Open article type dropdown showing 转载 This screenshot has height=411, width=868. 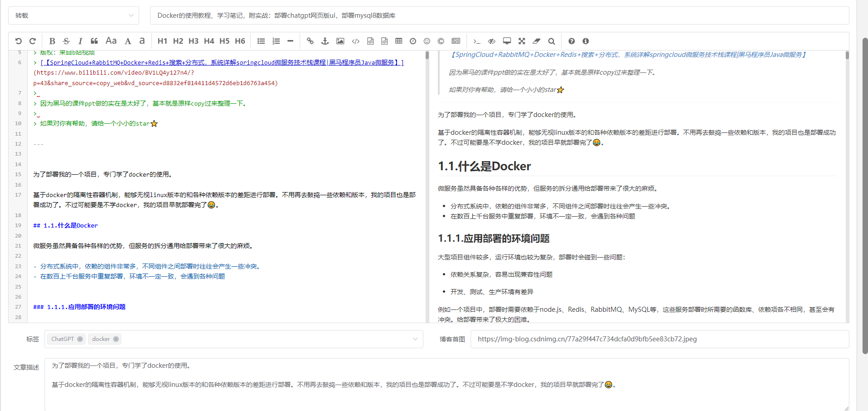pyautogui.click(x=74, y=15)
